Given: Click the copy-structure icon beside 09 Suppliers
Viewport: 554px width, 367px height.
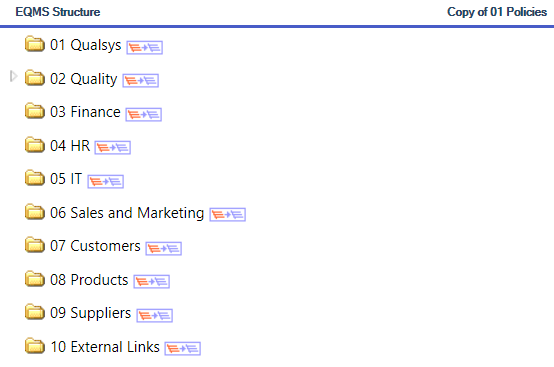Looking at the screenshot, I should click(x=155, y=315).
